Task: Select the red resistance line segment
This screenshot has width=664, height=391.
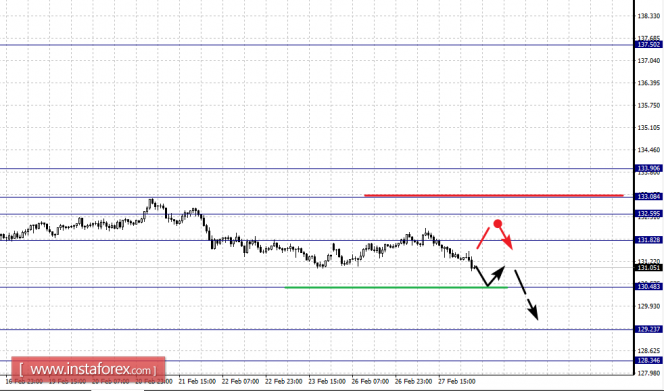Action: click(x=494, y=195)
